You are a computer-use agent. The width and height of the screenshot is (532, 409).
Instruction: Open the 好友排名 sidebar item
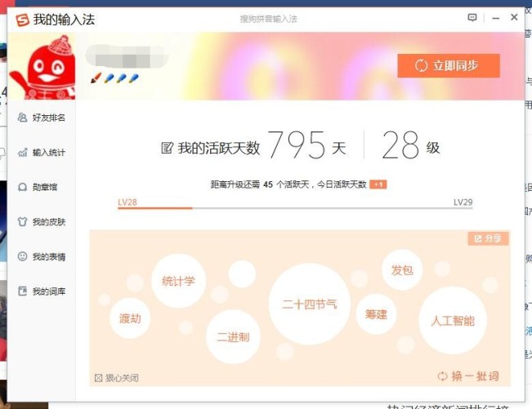[42, 118]
